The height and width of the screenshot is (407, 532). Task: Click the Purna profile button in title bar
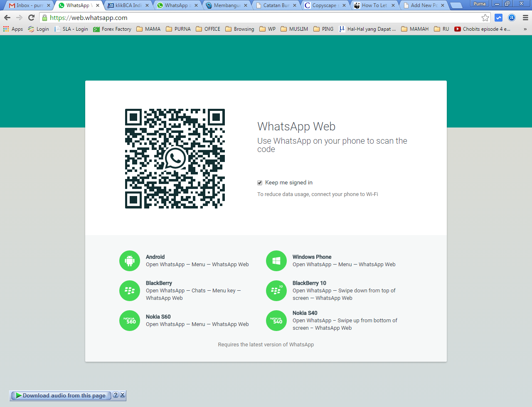(479, 4)
